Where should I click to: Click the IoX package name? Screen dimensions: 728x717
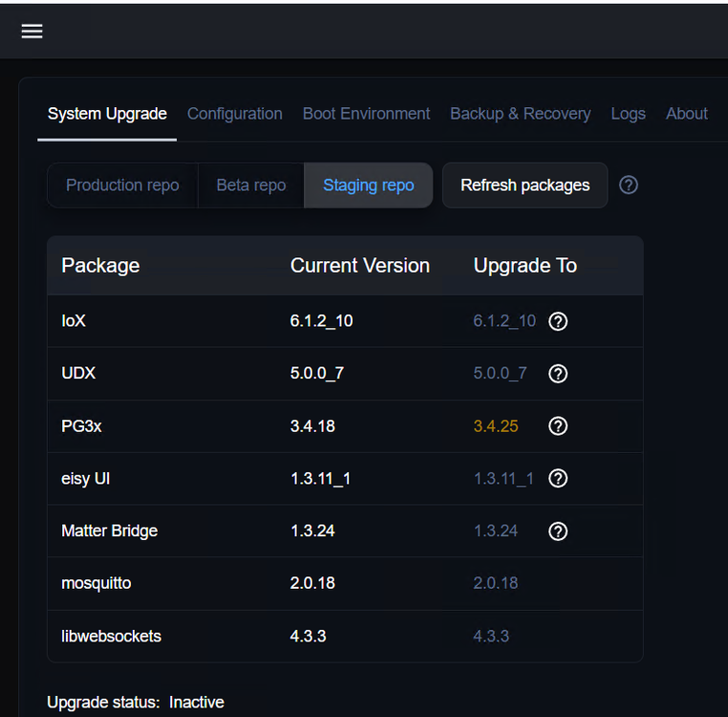click(x=74, y=321)
